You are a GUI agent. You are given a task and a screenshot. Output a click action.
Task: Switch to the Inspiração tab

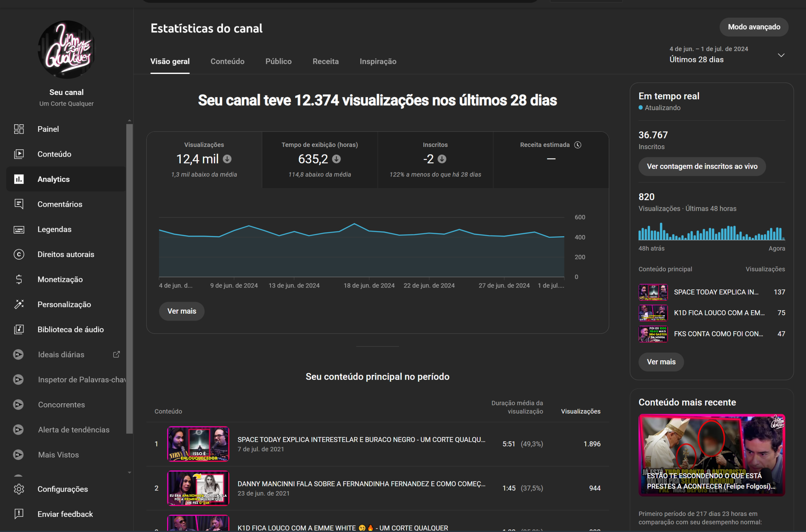[377, 61]
